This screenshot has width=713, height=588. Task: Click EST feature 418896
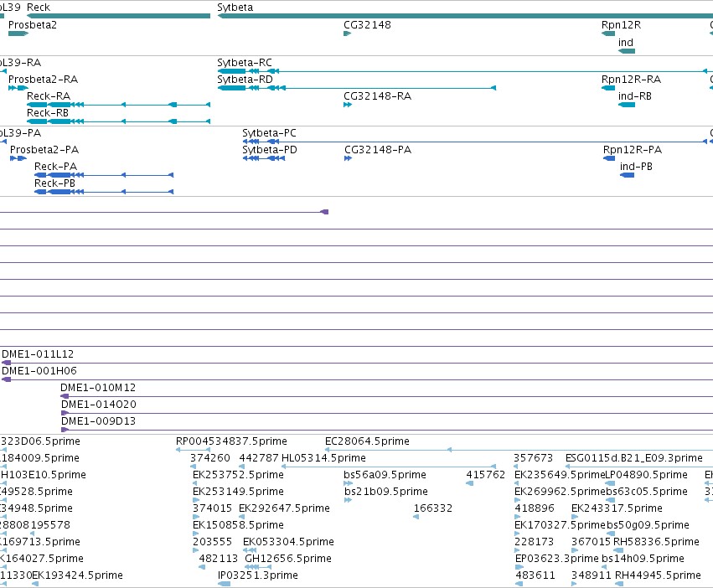[518, 517]
